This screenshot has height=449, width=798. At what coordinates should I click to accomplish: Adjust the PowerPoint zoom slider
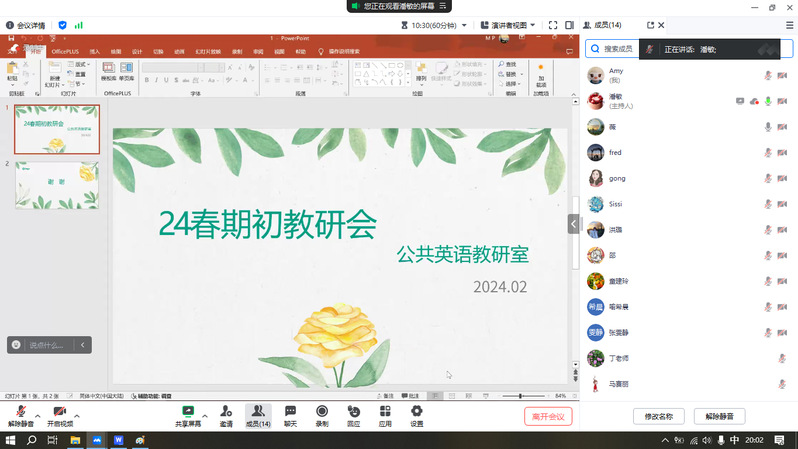coord(520,396)
